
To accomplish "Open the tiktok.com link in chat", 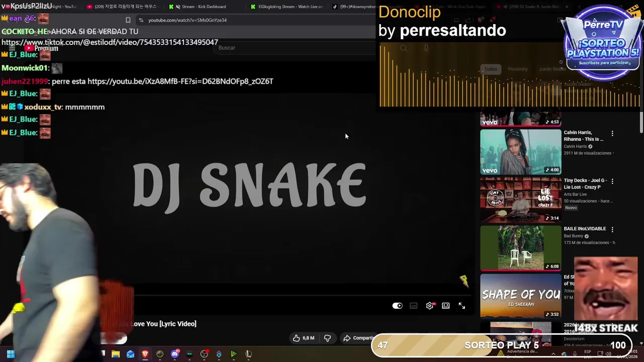I will click(x=110, y=42).
